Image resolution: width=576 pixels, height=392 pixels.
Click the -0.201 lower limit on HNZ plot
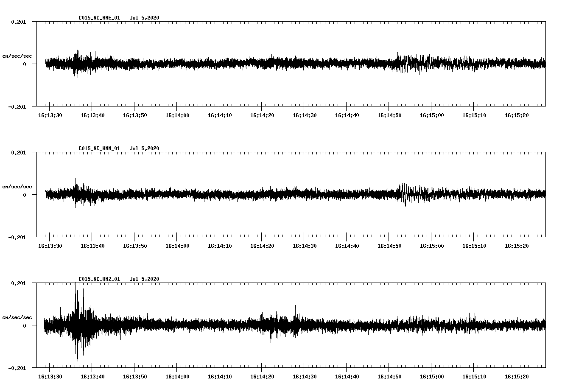coord(17,368)
